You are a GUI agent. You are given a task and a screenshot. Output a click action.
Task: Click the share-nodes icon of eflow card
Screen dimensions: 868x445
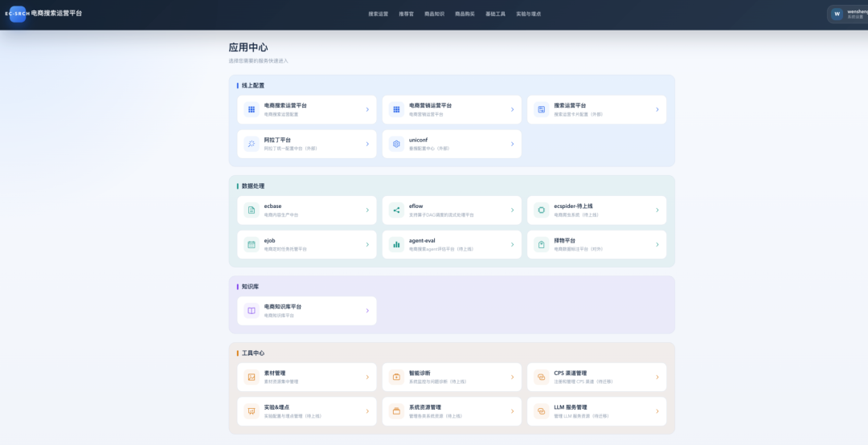click(396, 210)
